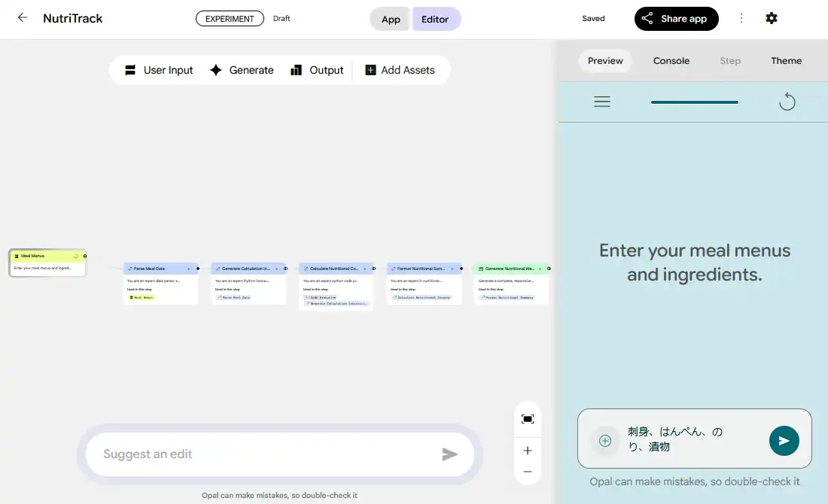The height and width of the screenshot is (504, 828).
Task: Click the Suggest an edit input field
Action: coord(263,454)
